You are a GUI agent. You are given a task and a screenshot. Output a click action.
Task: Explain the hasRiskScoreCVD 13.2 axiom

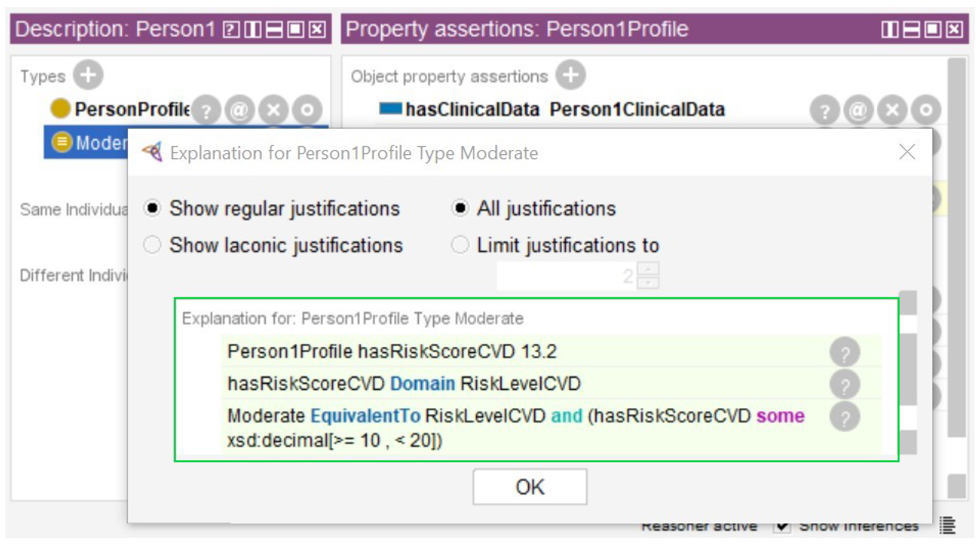click(845, 352)
